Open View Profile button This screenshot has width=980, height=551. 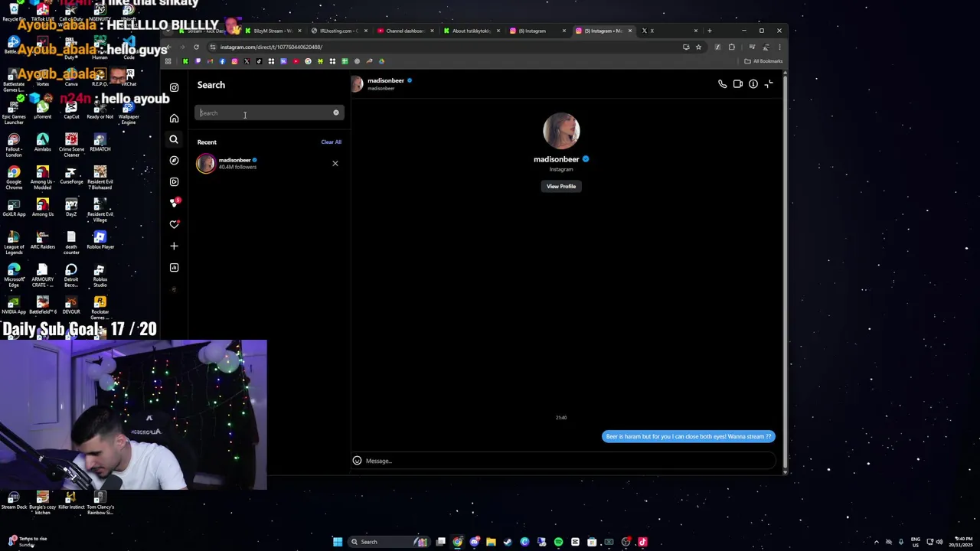tap(561, 186)
